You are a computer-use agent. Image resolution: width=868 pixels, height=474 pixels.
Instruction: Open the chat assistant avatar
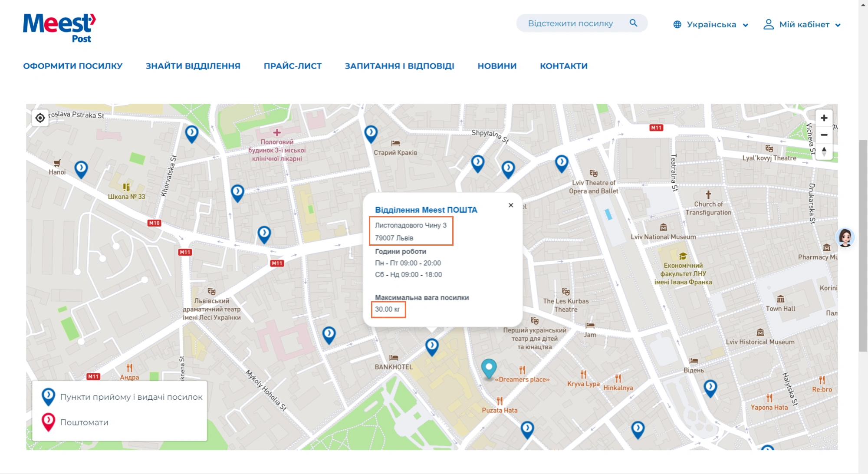[x=845, y=237]
